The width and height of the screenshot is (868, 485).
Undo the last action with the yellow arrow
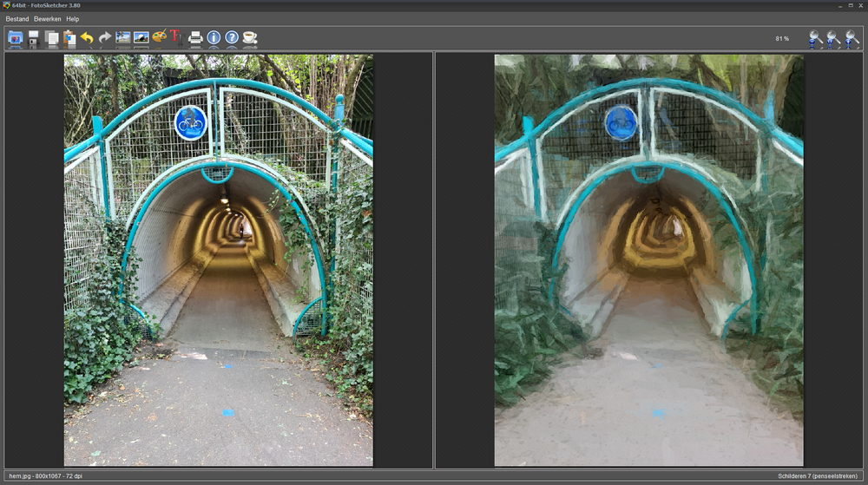(x=87, y=38)
